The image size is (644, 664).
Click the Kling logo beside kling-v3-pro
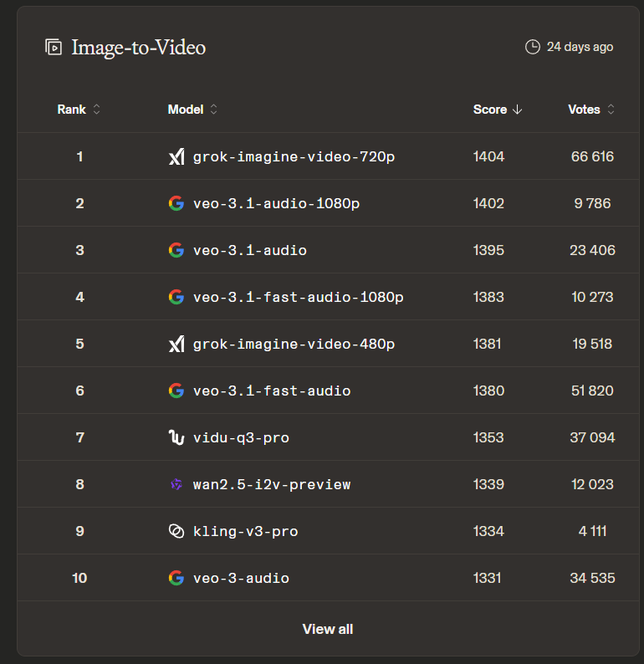[x=176, y=531]
